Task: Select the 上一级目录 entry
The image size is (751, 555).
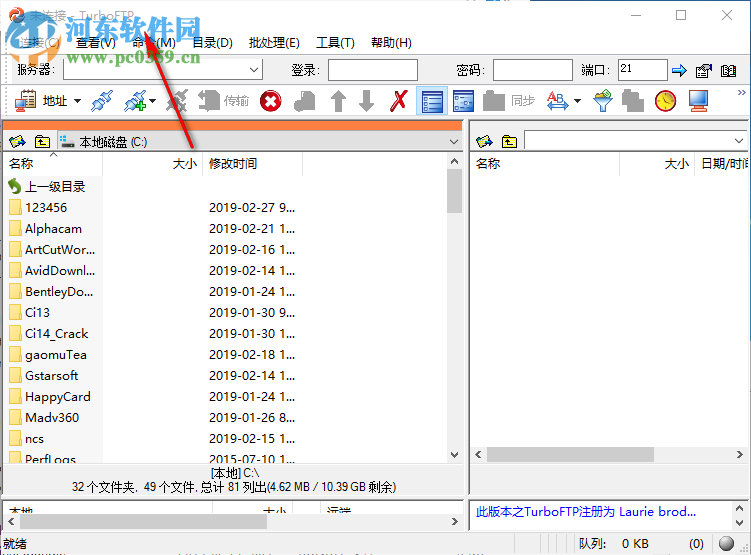Action: click(47, 186)
